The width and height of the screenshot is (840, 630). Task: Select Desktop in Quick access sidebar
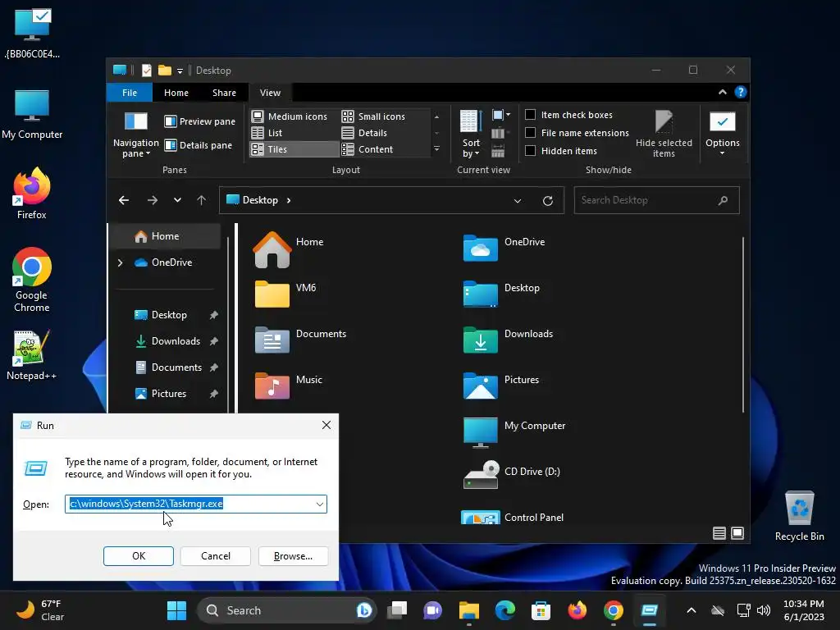tap(169, 315)
